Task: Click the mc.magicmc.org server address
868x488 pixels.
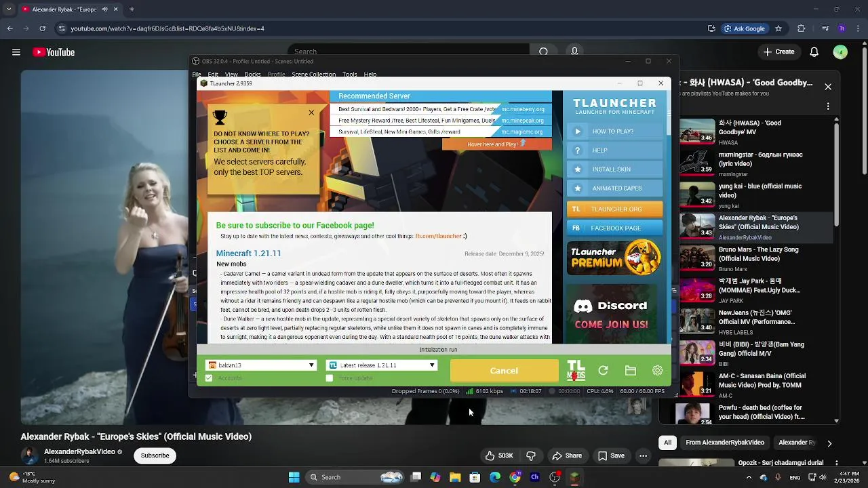Action: click(522, 132)
